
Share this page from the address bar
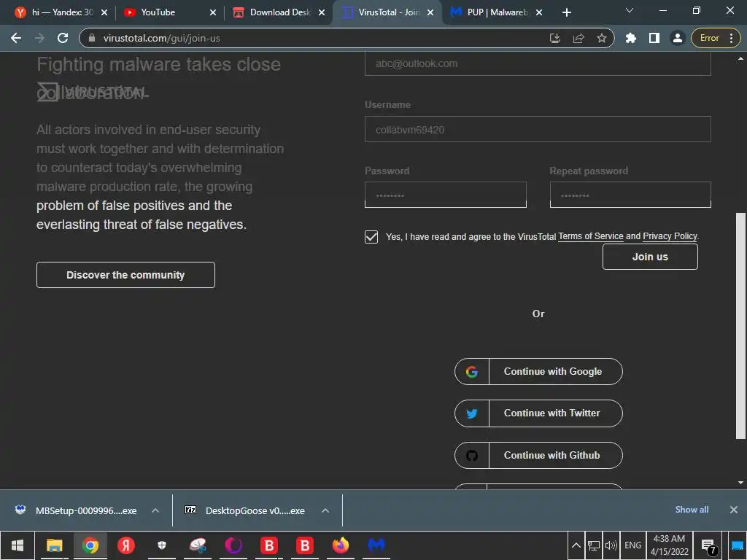click(x=578, y=38)
